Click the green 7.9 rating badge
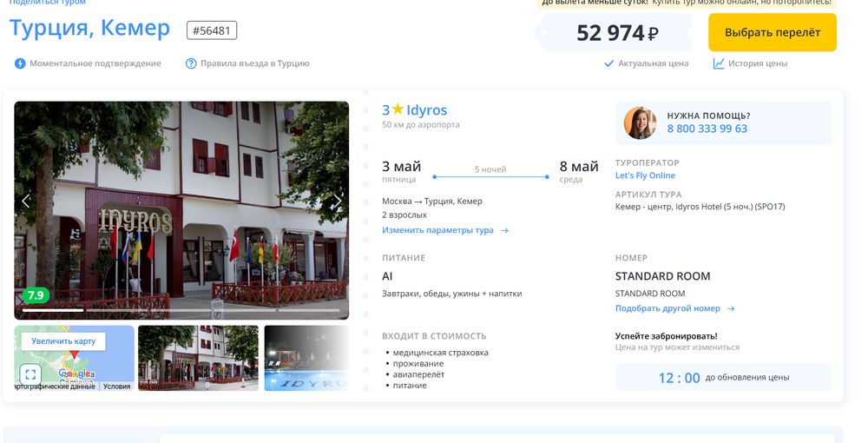 click(x=36, y=295)
